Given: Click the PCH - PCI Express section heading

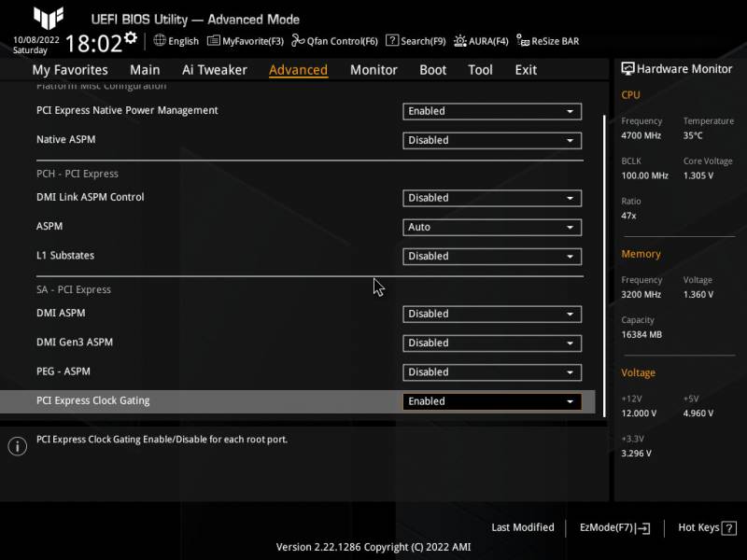Looking at the screenshot, I should pos(78,174).
